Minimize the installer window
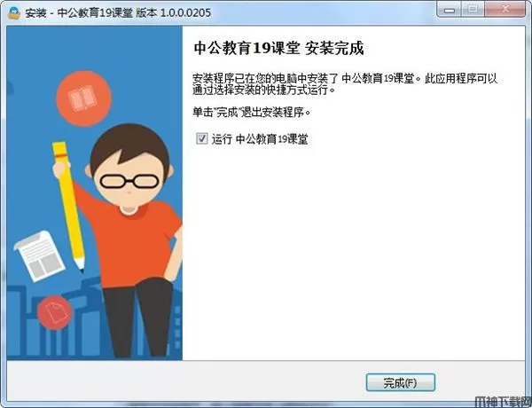532x408 pixels. [450, 9]
